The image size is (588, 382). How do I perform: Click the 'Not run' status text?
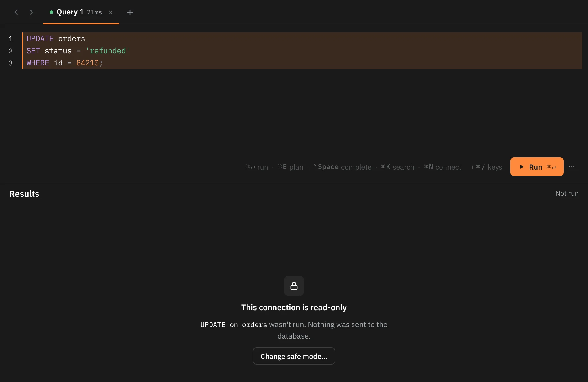[567, 193]
